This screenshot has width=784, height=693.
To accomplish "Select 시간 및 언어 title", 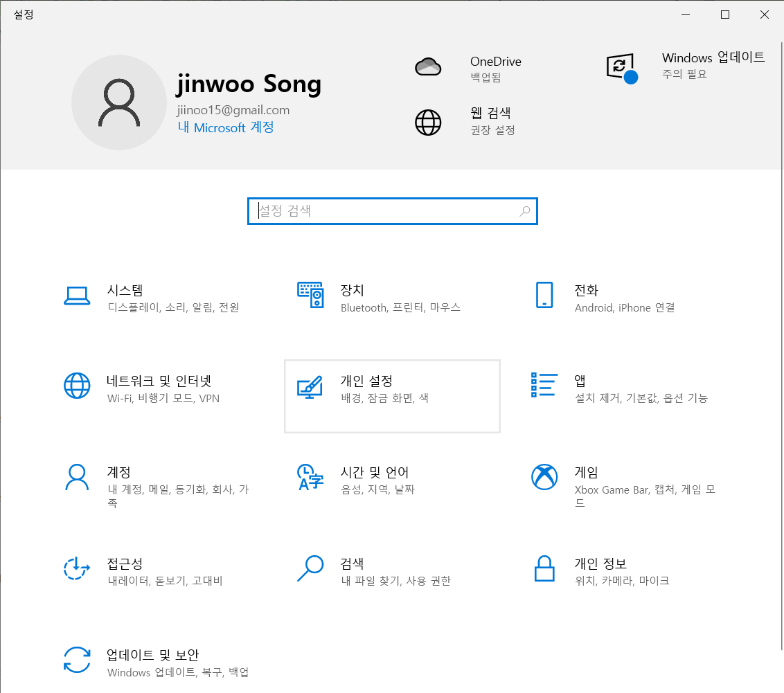I will coord(375,472).
